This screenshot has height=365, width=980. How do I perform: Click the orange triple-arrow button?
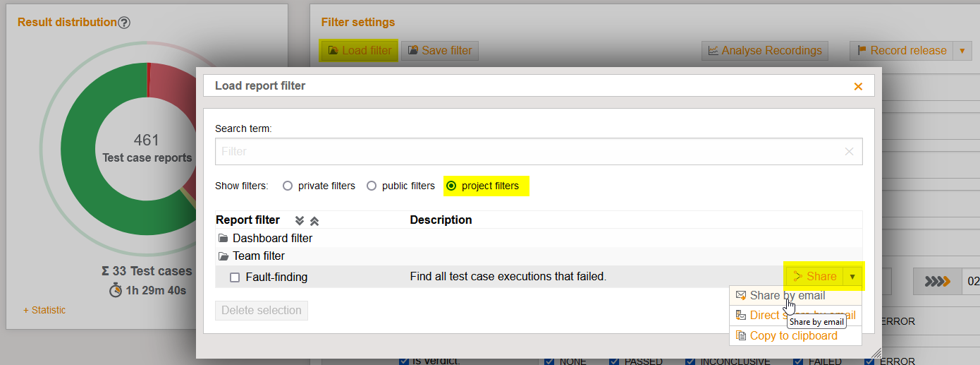(937, 281)
